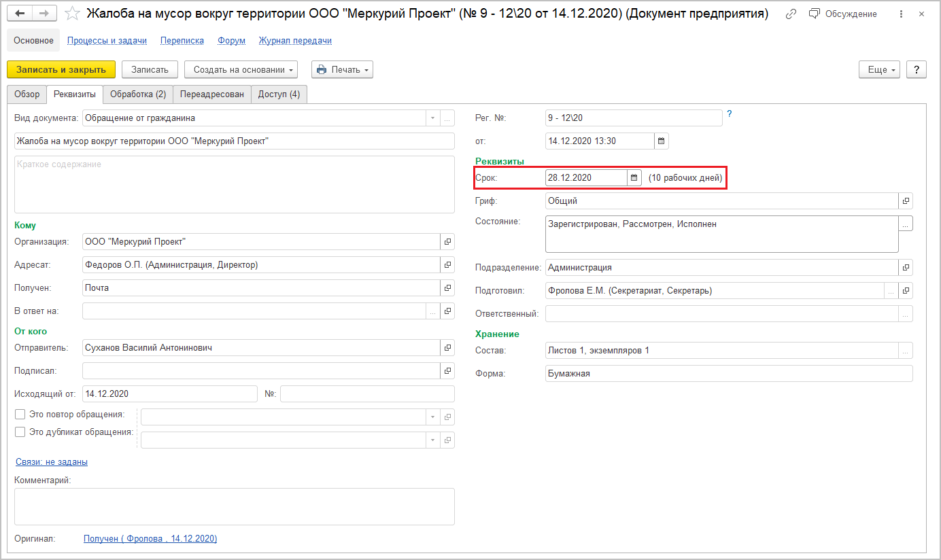
Task: Switch to the Доступ (4) tab
Action: 279,94
